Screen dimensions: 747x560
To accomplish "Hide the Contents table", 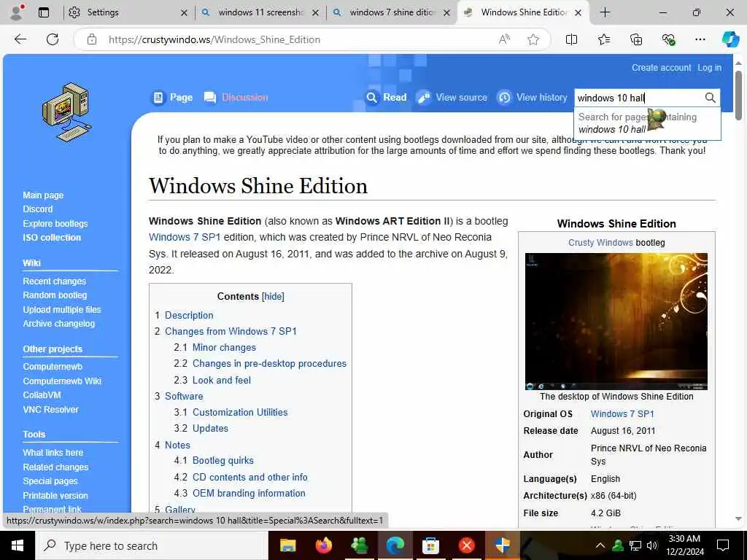I will (273, 296).
